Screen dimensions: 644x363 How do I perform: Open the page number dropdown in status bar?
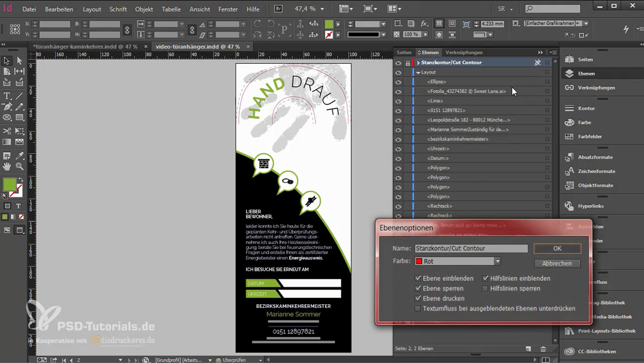[x=120, y=360]
